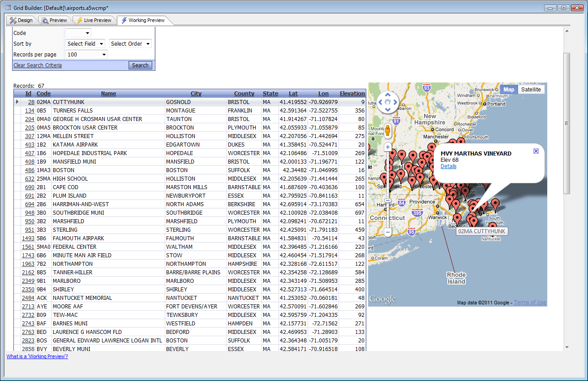Click the row selector arrow beside Id 28
This screenshot has height=381, width=588.
click(17, 102)
